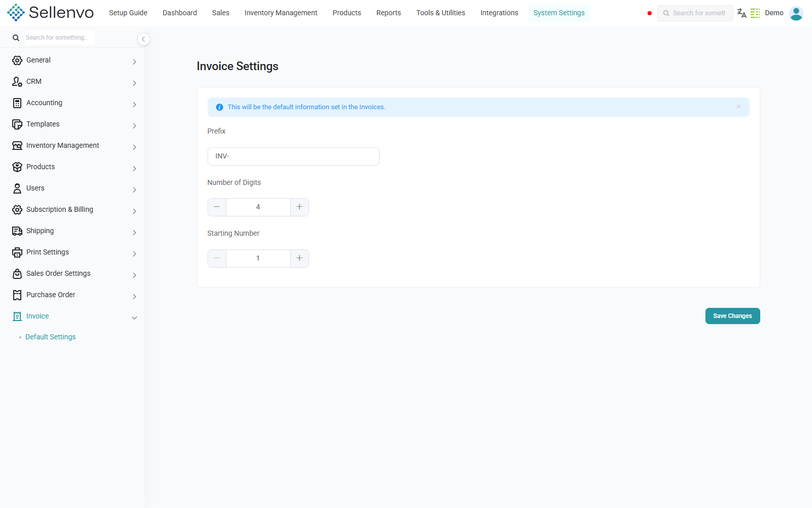Click the Templates icon in sidebar
Viewport: 812px width, 508px height.
point(17,124)
